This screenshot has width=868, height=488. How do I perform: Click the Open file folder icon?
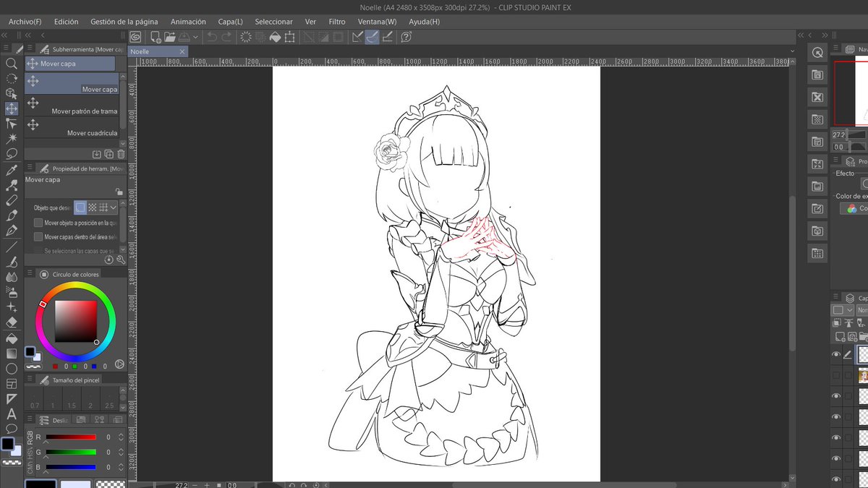[x=169, y=37]
